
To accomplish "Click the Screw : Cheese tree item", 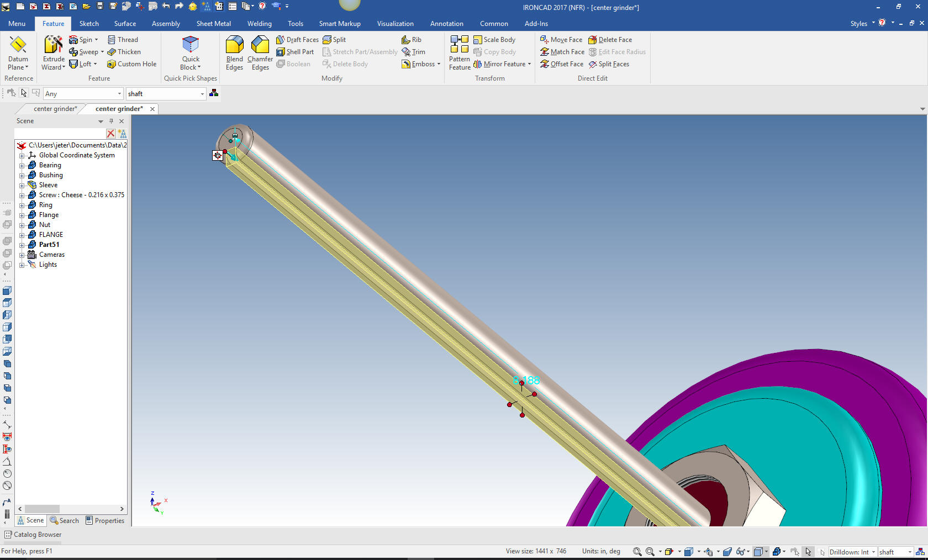I will coord(82,195).
